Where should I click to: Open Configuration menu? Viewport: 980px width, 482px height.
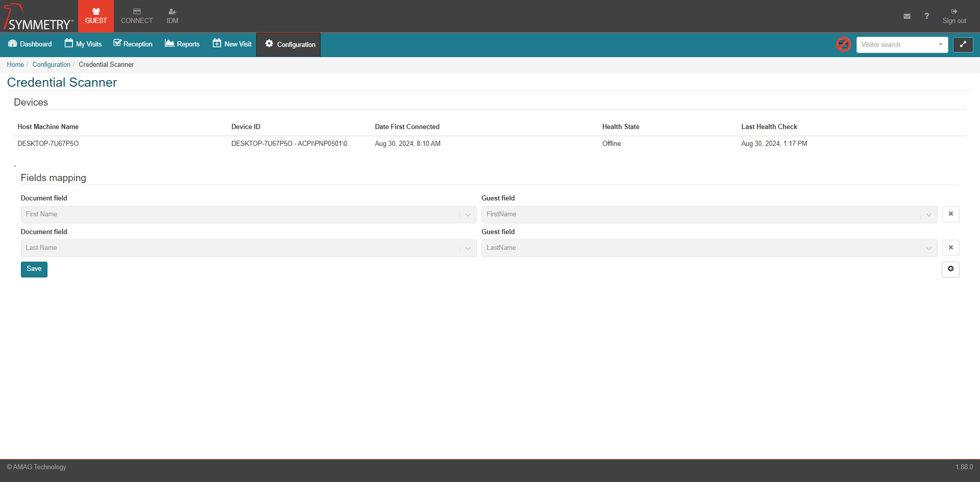point(288,44)
